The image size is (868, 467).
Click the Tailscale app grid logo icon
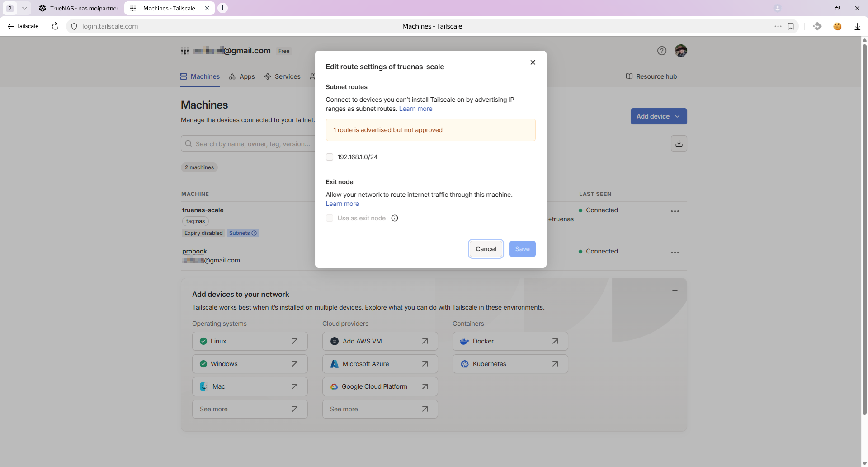(x=185, y=51)
